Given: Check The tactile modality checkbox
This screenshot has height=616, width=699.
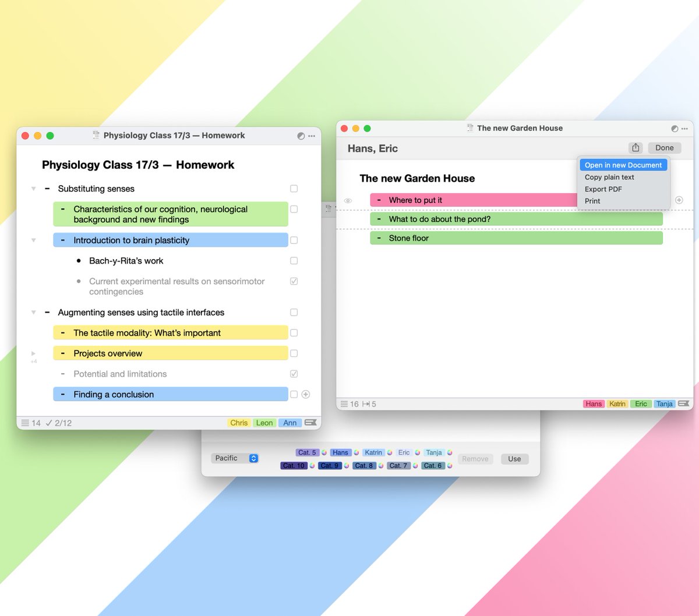Looking at the screenshot, I should (x=294, y=333).
